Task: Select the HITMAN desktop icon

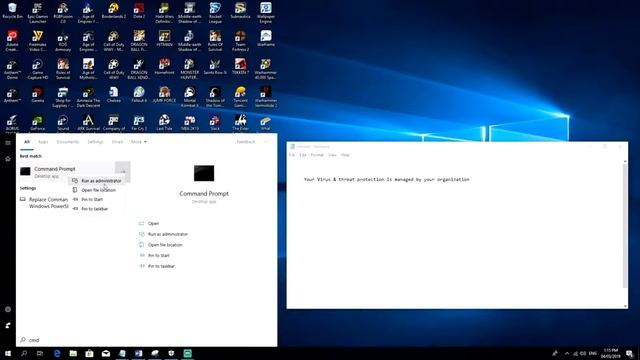Action: (x=164, y=39)
